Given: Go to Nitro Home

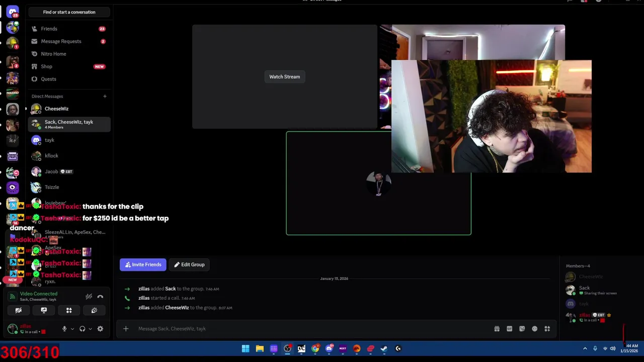Looking at the screenshot, I should [69, 54].
